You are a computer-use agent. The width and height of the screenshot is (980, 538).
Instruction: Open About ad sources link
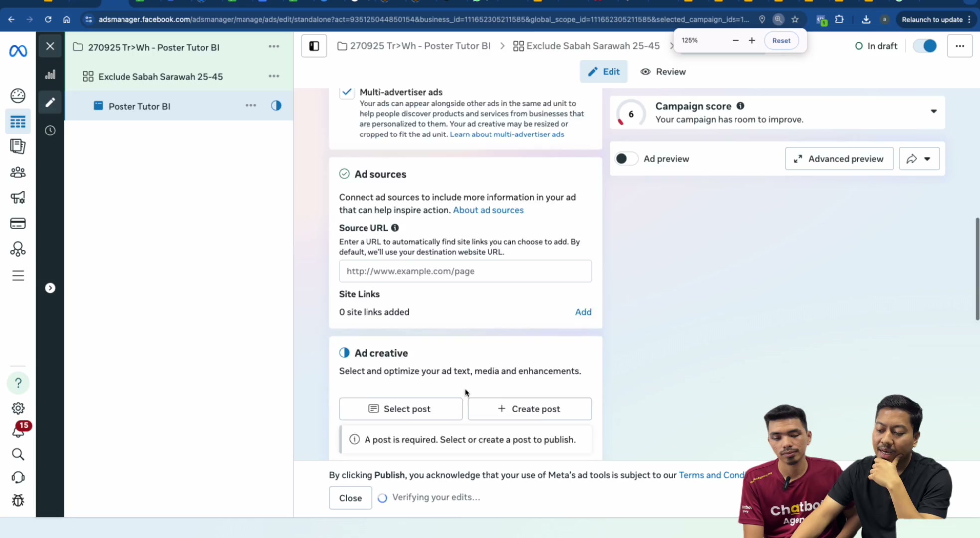pos(488,210)
